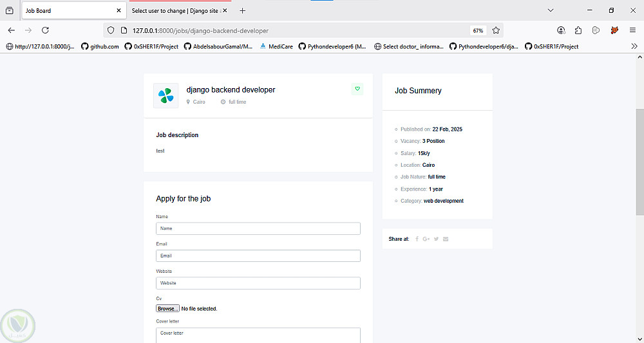Expand the list all tabs chevron
The image size is (644, 343).
pyautogui.click(x=551, y=10)
